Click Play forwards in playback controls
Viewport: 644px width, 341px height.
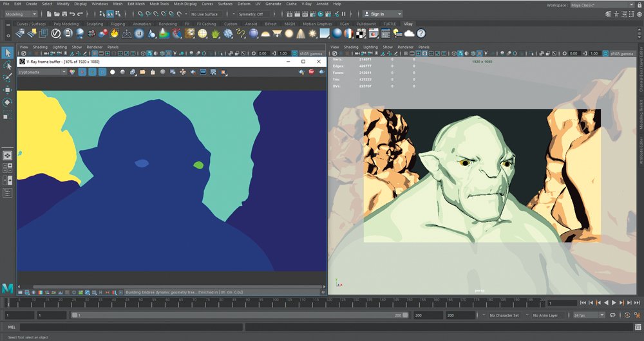[x=614, y=303]
